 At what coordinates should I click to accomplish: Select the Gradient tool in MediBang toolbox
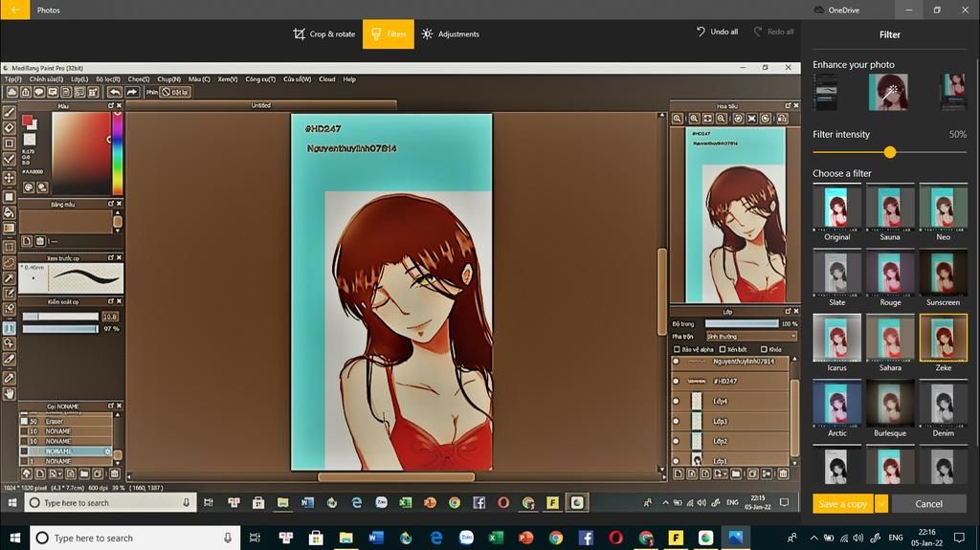point(10,228)
